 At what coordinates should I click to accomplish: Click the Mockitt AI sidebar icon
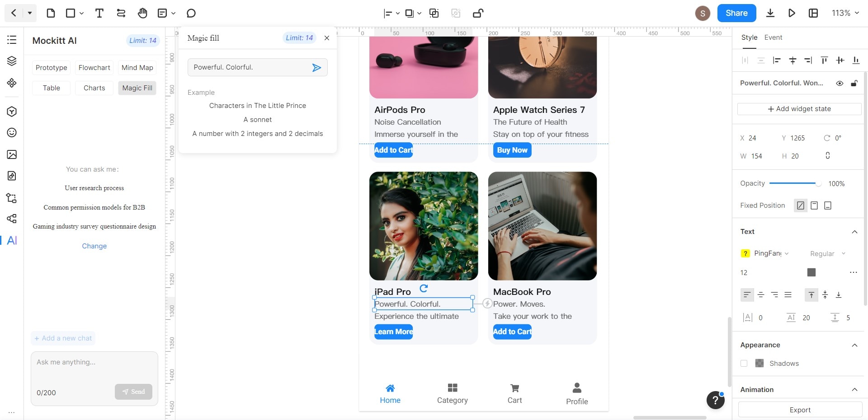12,240
